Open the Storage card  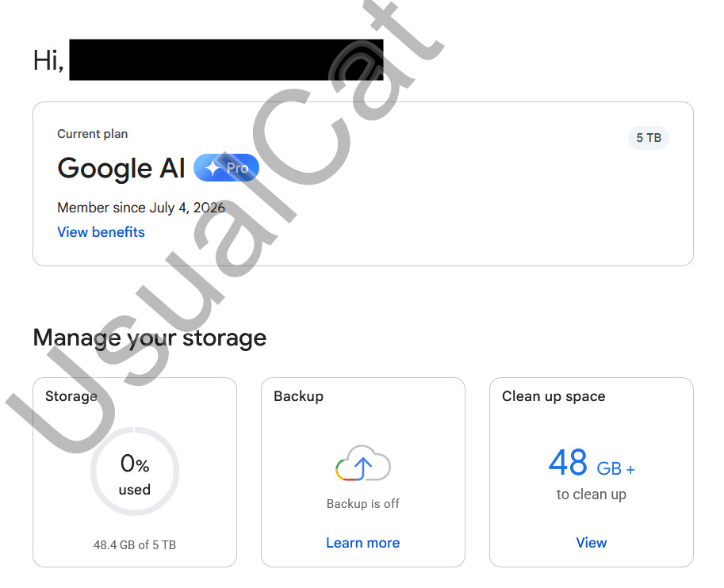coord(135,472)
